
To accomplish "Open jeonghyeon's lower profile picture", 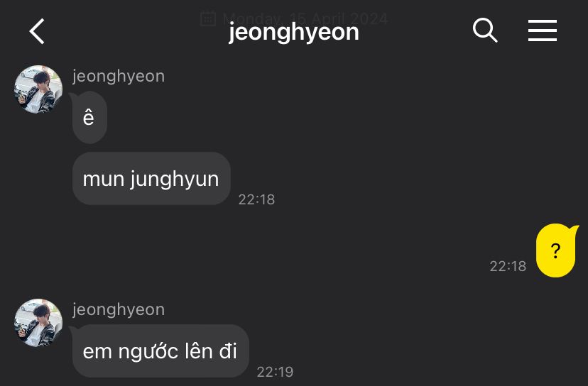I will pos(38,323).
